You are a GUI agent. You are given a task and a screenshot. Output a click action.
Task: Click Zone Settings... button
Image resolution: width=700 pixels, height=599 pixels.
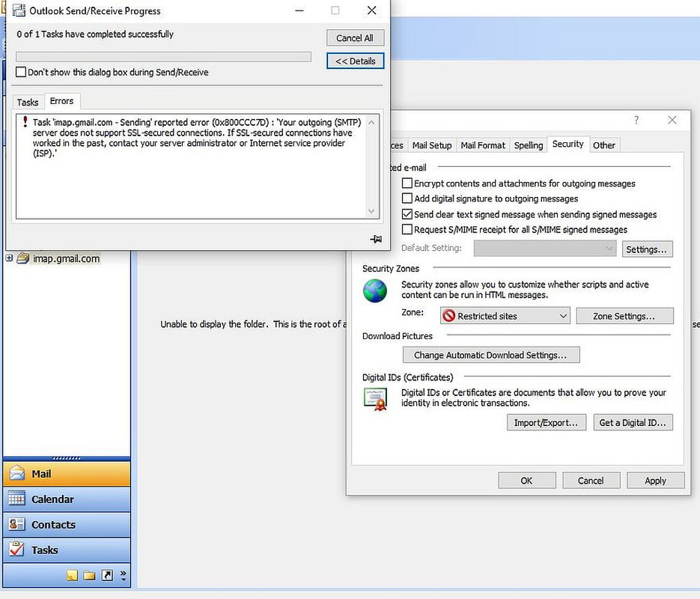click(624, 316)
